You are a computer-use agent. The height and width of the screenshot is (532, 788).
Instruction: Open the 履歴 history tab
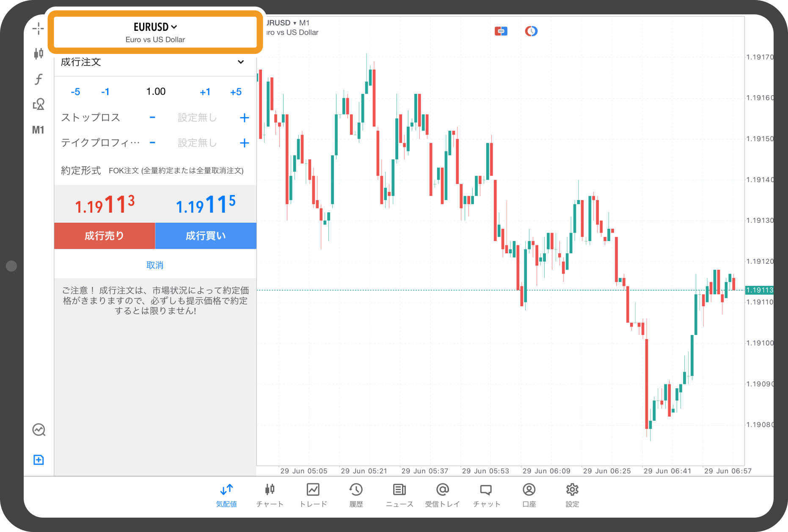356,495
